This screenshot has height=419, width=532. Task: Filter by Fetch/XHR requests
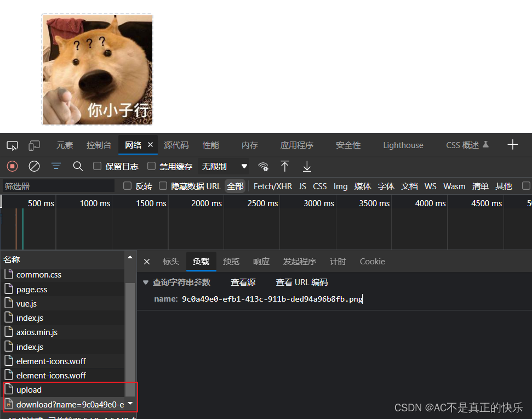click(x=273, y=186)
